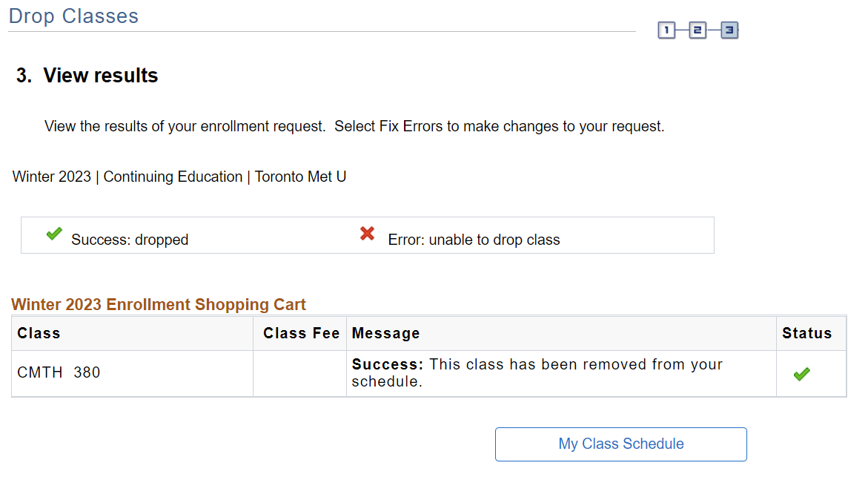Click the 'Error: unable to drop class' label

coord(474,240)
